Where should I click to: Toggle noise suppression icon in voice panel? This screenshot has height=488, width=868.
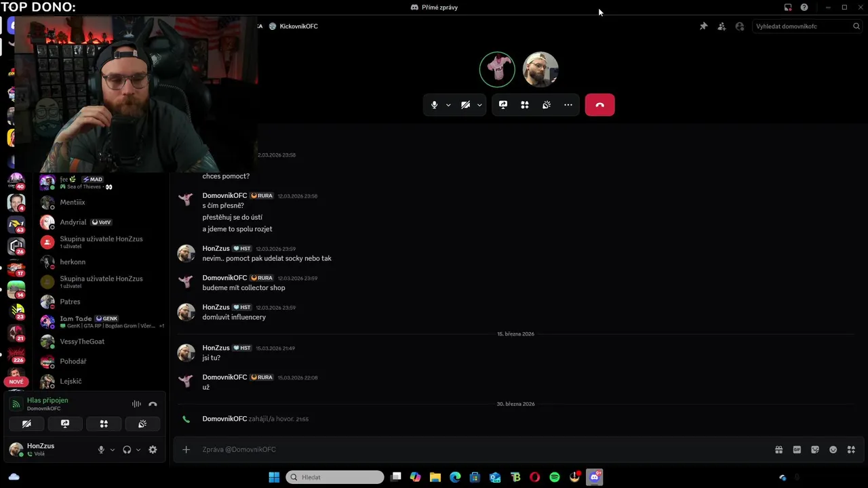coord(136,404)
